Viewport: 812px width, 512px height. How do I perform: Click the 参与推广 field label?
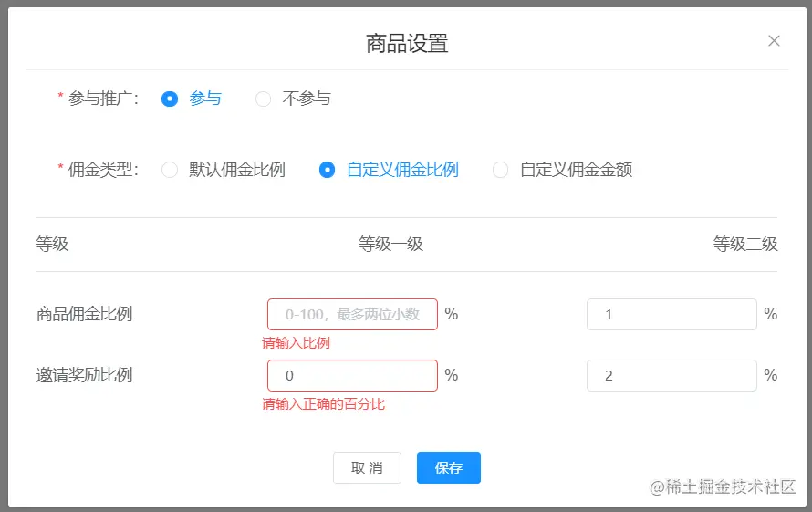tap(102, 99)
